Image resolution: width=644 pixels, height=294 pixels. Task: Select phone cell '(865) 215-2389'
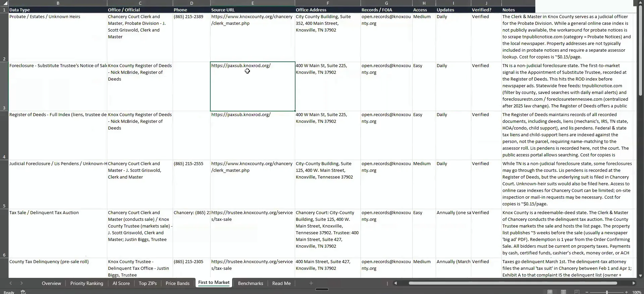(x=192, y=37)
